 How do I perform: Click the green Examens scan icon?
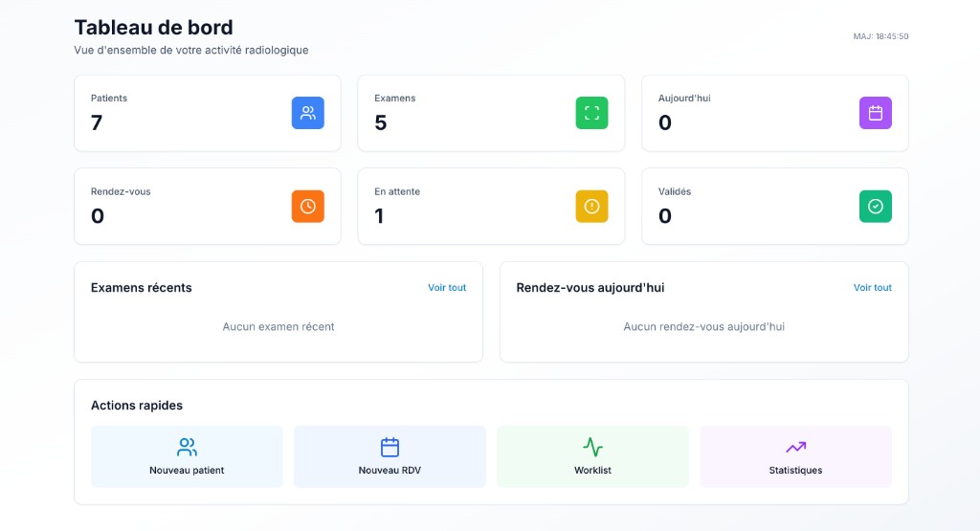click(x=591, y=113)
